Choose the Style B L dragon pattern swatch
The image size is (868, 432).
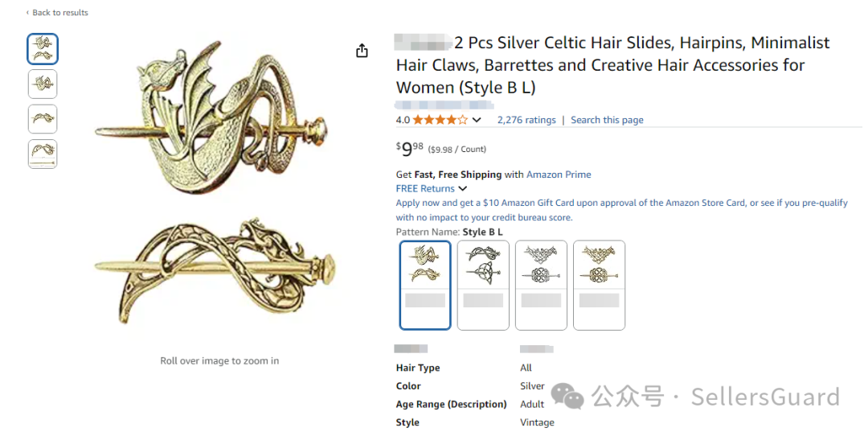425,285
